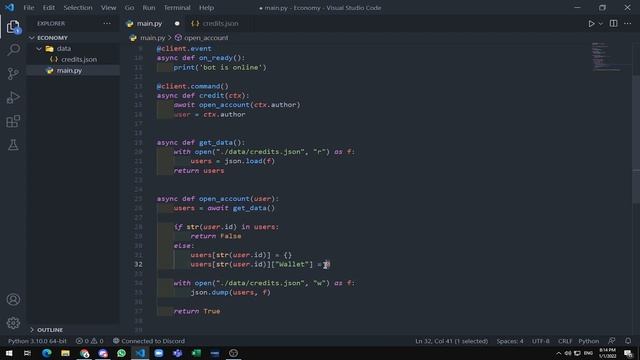Open Windows notification center
This screenshot has width=640, height=360.
tap(628, 353)
